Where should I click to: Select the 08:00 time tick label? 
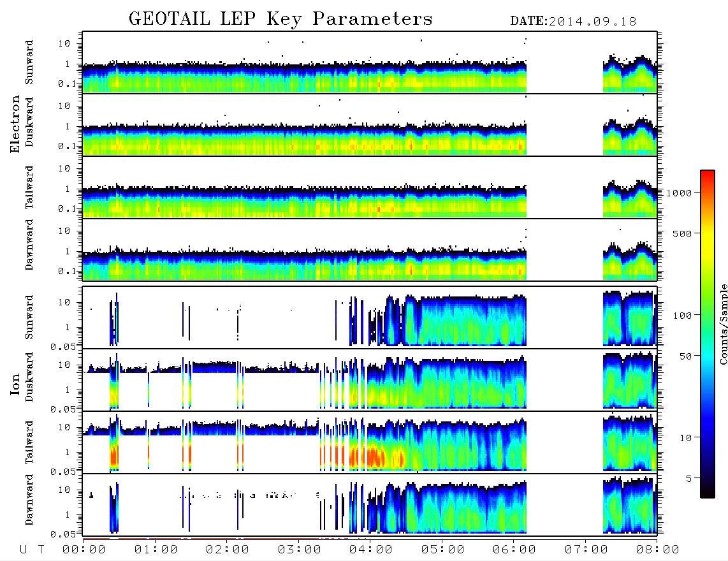tap(658, 550)
